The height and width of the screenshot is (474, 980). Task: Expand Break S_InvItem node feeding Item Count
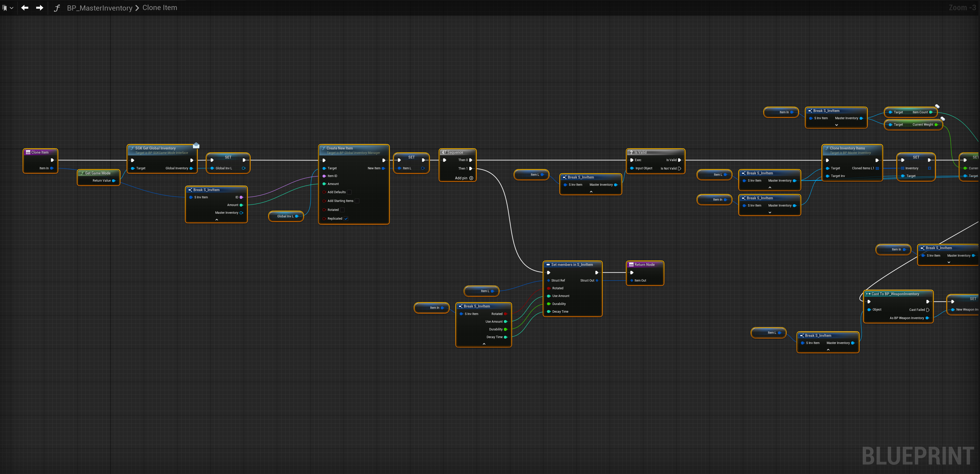(836, 125)
